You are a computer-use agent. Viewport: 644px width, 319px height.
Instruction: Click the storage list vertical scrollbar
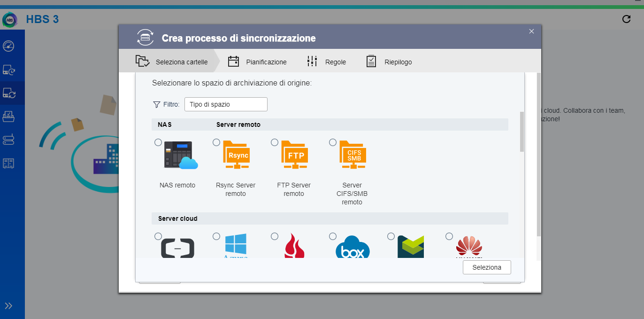pos(522,132)
